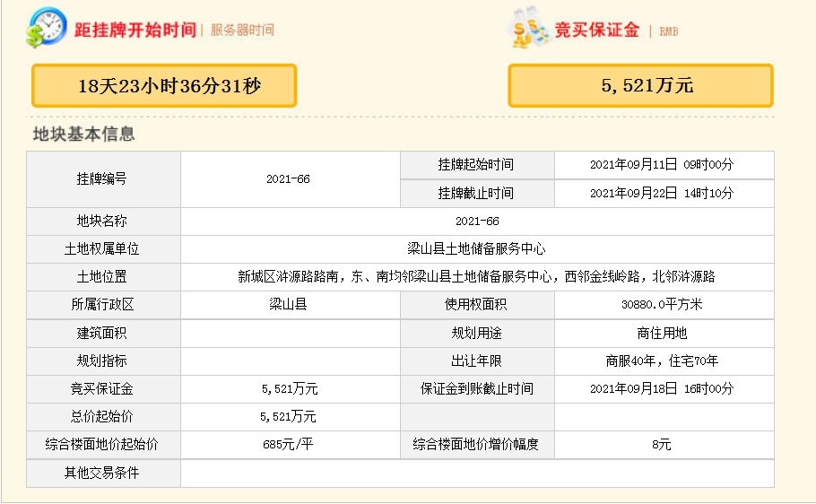Screen dimensions: 816x504
Task: Click the countdown box 18天23小时36分31秒
Action: tap(164, 86)
